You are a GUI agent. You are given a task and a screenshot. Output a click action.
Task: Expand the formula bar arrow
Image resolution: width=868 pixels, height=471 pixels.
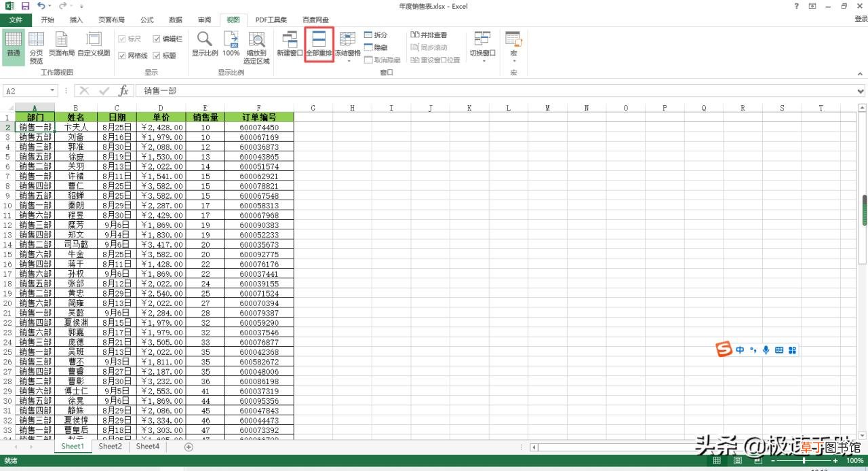[861, 91]
